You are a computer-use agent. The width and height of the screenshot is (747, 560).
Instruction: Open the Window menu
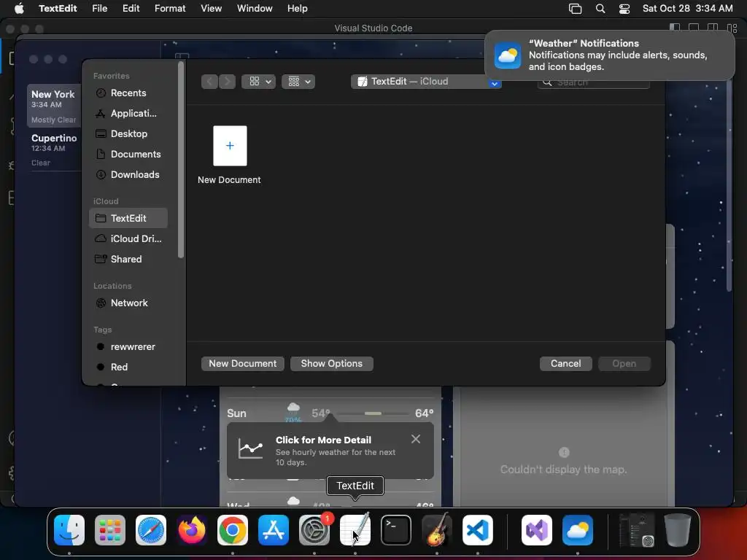tap(255, 9)
